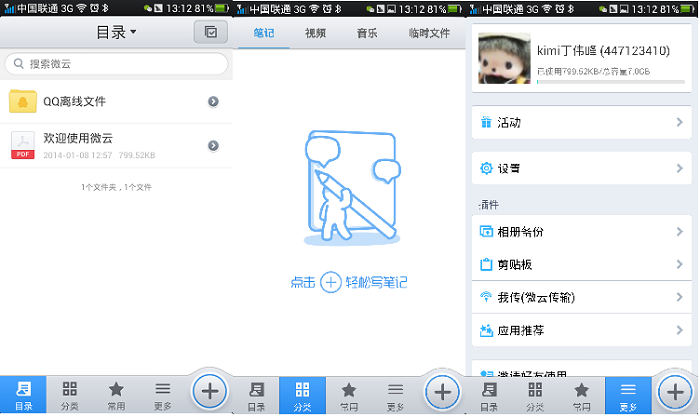This screenshot has width=700, height=417.
Task: Click the storage usage progress bar
Action: 611,82
